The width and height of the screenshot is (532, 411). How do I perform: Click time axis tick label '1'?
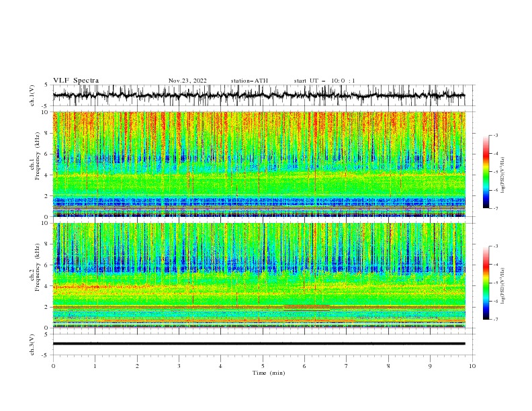pos(95,366)
